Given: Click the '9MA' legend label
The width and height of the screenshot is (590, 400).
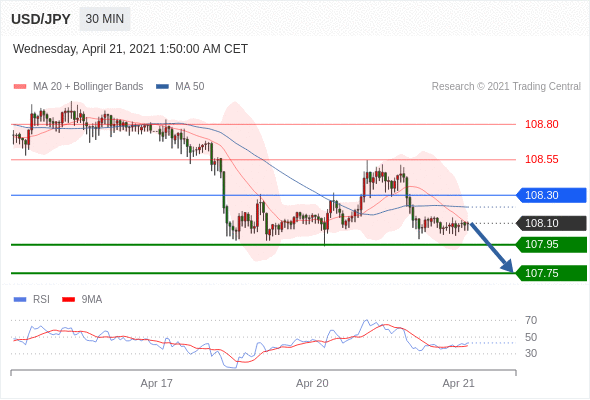Looking at the screenshot, I should click(92, 300).
